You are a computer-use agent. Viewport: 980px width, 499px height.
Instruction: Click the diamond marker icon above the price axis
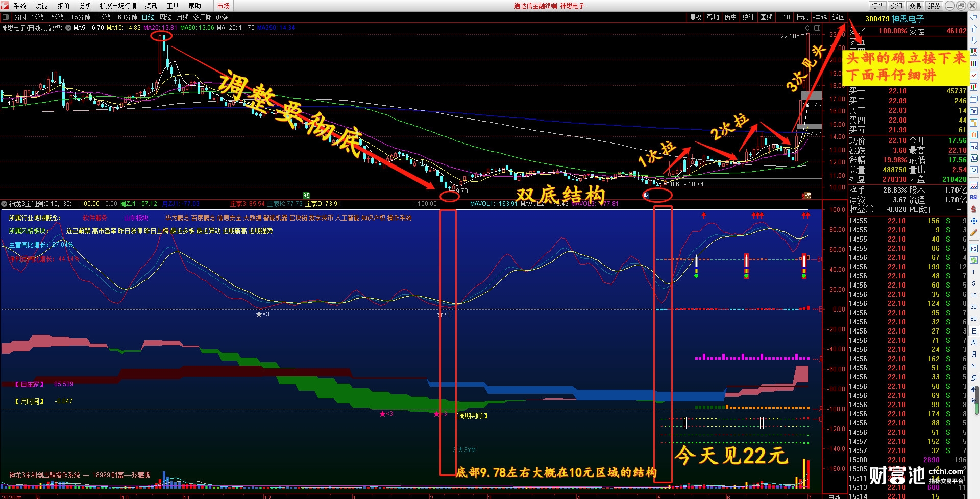tap(808, 28)
